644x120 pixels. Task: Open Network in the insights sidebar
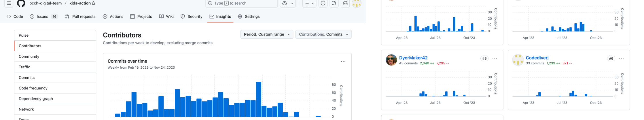pyautogui.click(x=55, y=109)
